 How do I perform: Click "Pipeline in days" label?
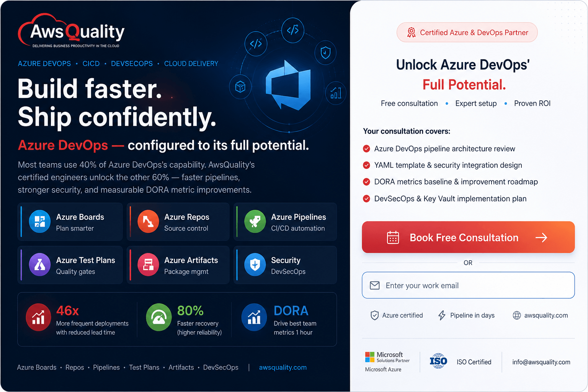pos(472,315)
